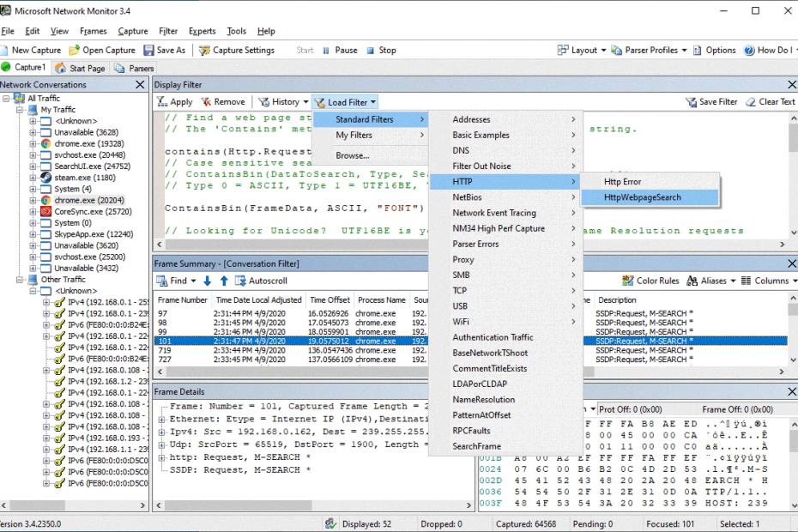Collapse the Other Traffic tree node
The image size is (798, 532).
point(20,280)
